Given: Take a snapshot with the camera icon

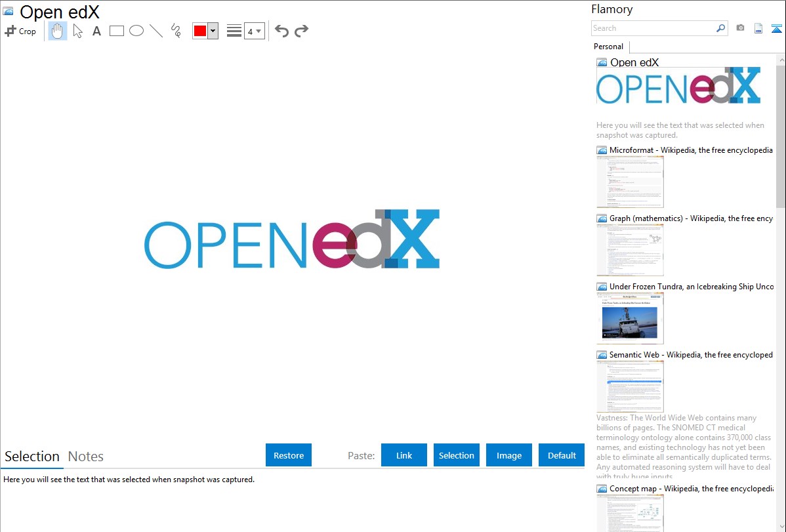Looking at the screenshot, I should (740, 28).
